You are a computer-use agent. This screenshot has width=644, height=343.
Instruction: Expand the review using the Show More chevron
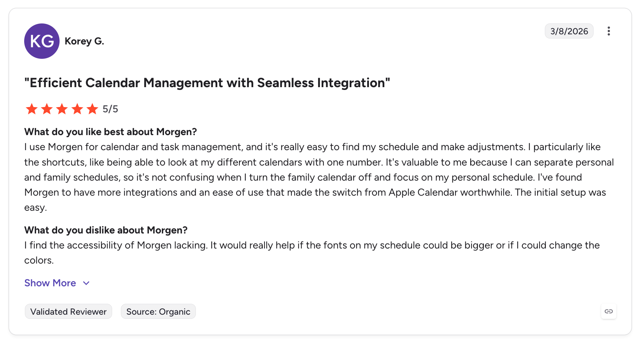(x=86, y=283)
